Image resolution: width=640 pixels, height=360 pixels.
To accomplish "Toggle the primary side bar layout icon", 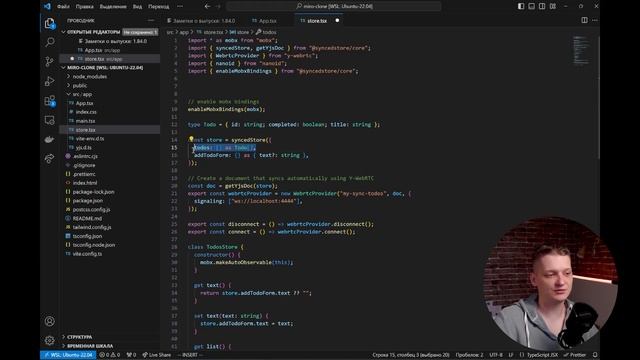I will coord(521,6).
